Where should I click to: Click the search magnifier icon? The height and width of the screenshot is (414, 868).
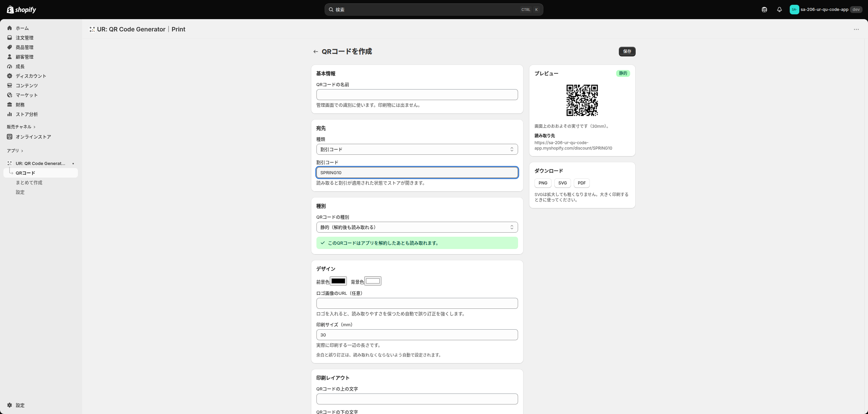331,10
